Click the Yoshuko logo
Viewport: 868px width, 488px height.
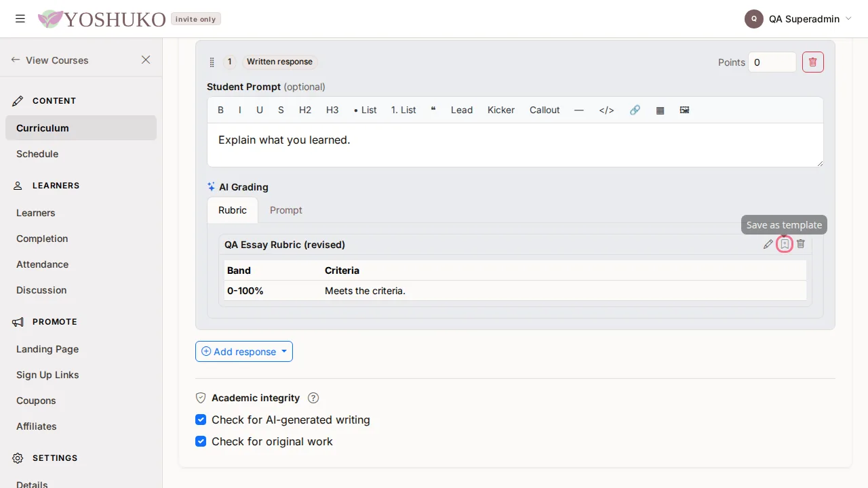click(x=102, y=19)
